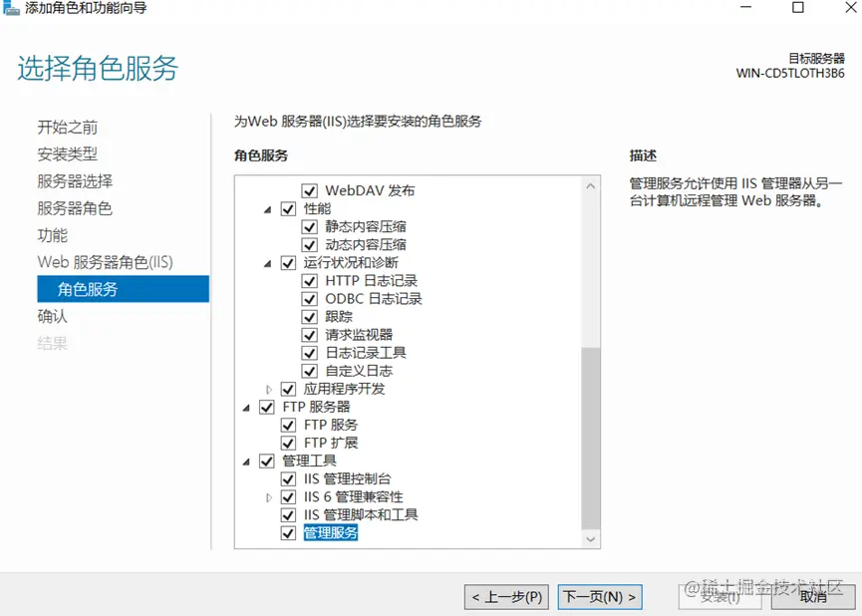
Task: Select the 动态内容压缩 label
Action: 366,245
